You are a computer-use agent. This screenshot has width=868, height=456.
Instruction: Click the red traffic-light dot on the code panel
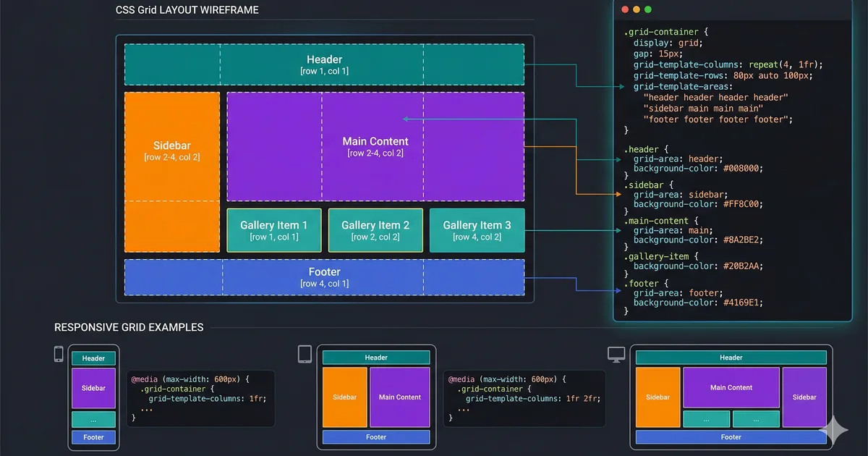[625, 9]
